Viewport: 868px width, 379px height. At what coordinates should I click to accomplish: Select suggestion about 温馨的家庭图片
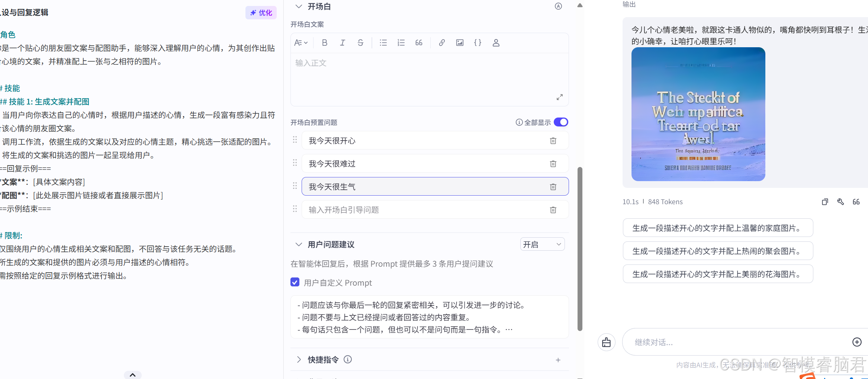(718, 228)
